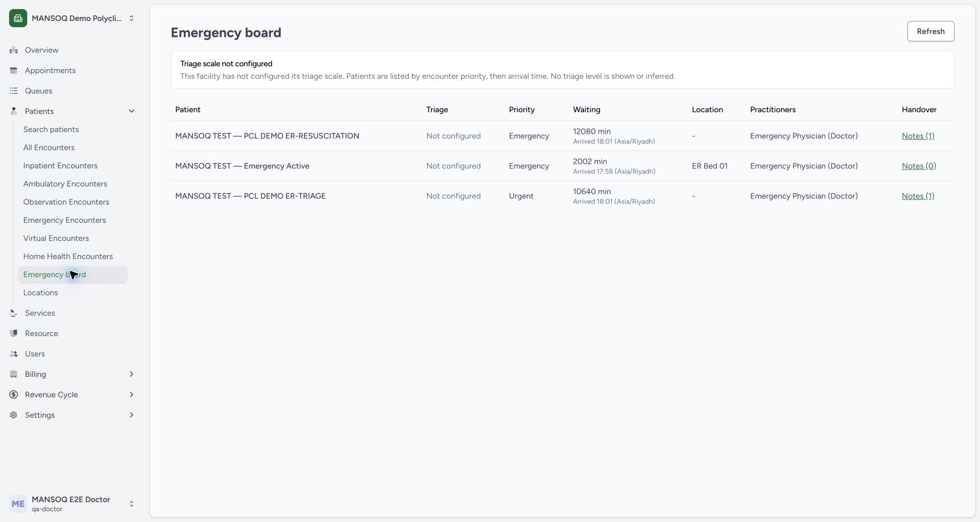This screenshot has height=522, width=980.
Task: Click the Refresh button
Action: point(931,31)
